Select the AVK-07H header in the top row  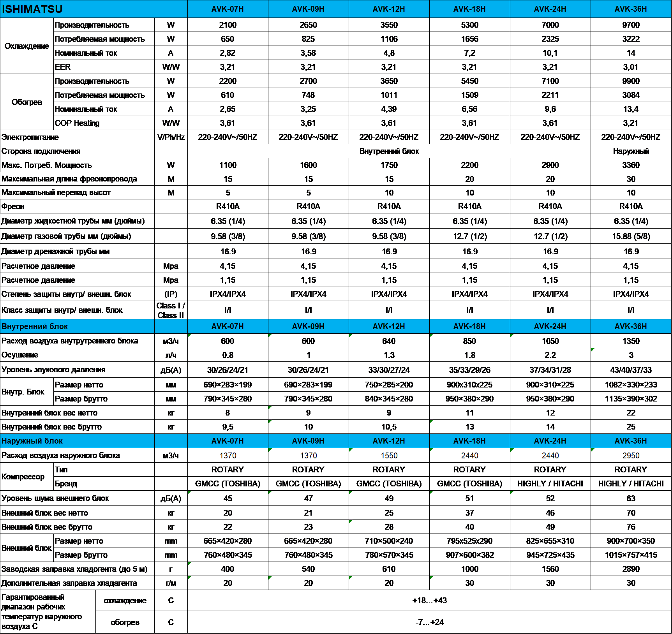pyautogui.click(x=228, y=9)
